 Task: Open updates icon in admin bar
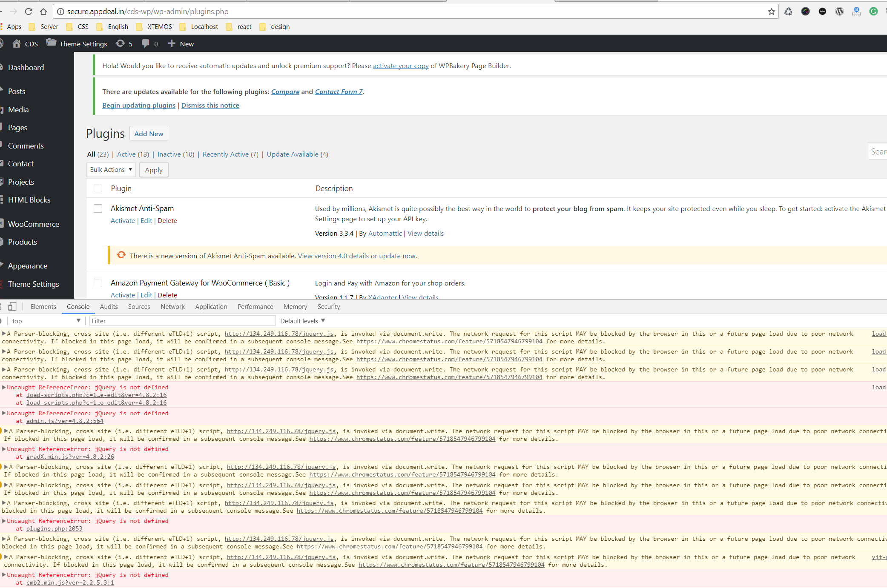121,44
